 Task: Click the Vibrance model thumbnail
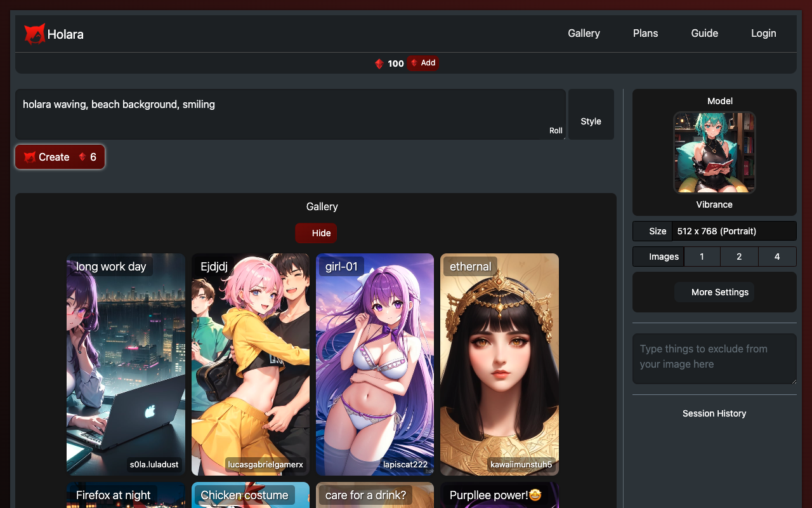pos(714,152)
